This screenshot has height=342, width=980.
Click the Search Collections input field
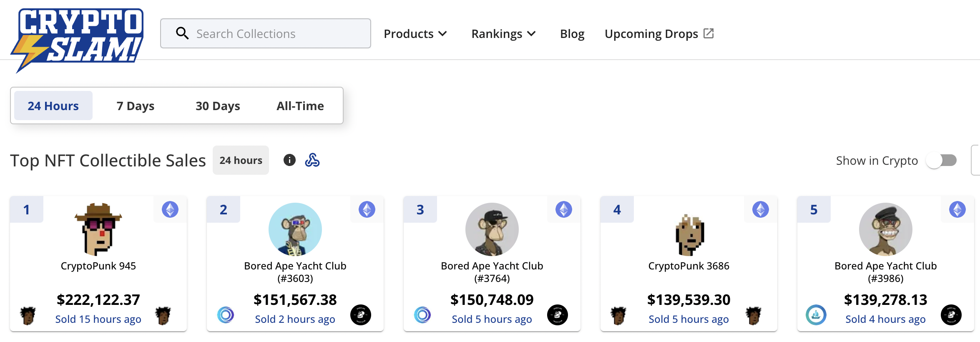click(275, 33)
